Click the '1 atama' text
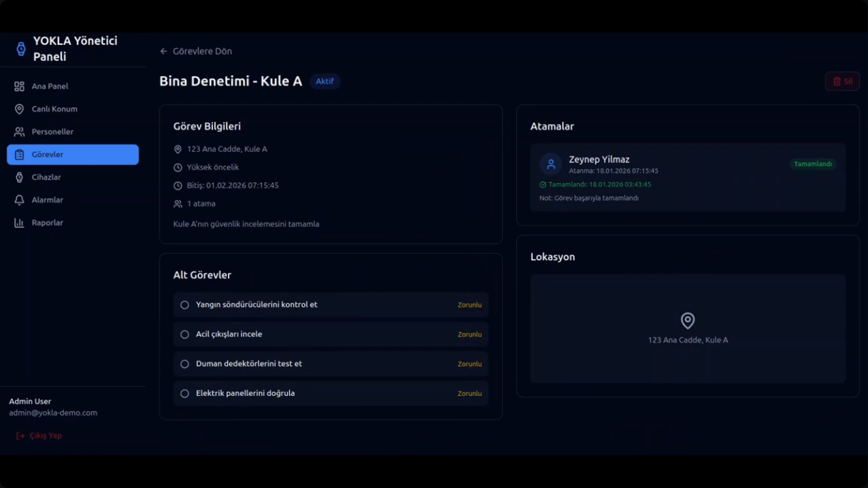The image size is (868, 488). click(x=201, y=204)
